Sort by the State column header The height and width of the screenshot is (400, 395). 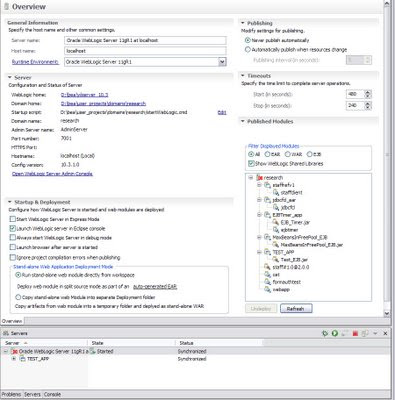[x=131, y=343]
